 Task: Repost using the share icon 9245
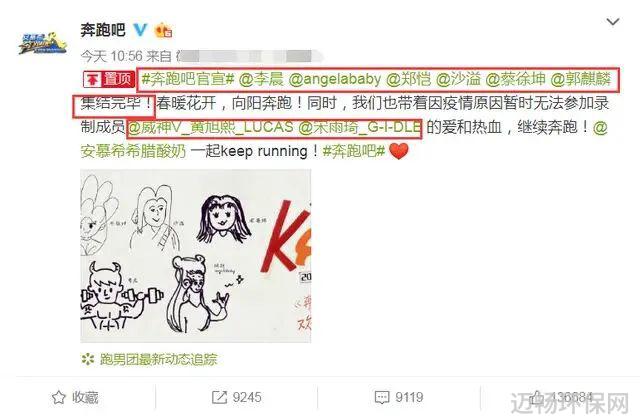click(x=237, y=397)
